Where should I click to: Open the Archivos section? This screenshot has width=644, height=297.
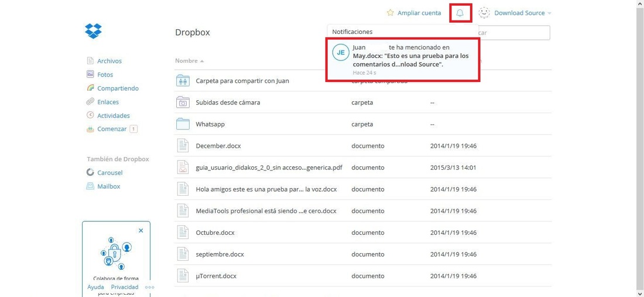tap(109, 61)
